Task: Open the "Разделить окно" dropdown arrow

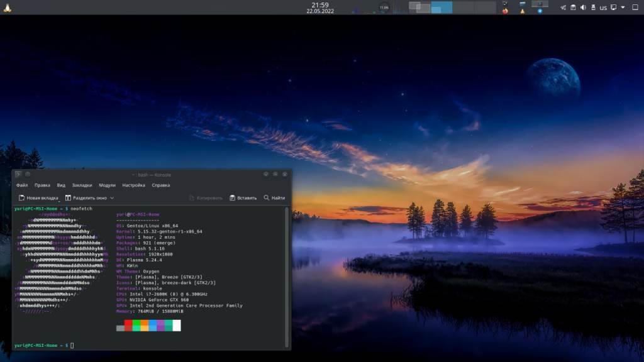Action: [112, 198]
